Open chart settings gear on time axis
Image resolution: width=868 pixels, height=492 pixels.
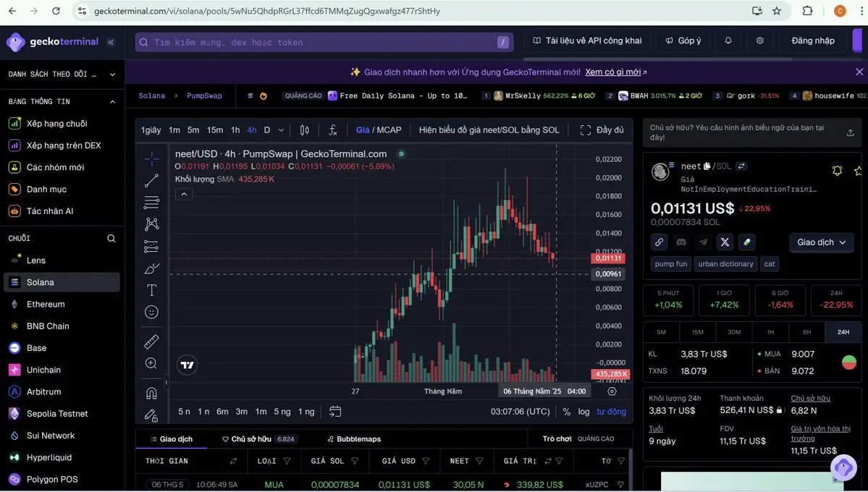coord(612,391)
